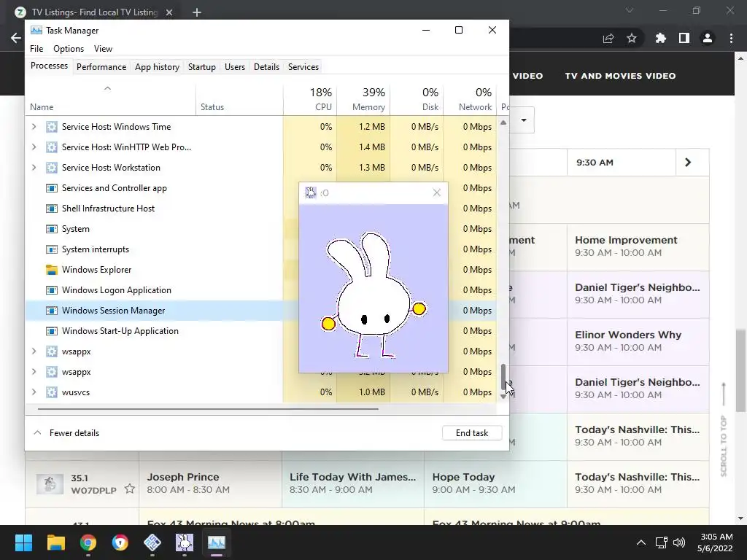
Task: Open the tab search dropdown in browser
Action: (630, 10)
